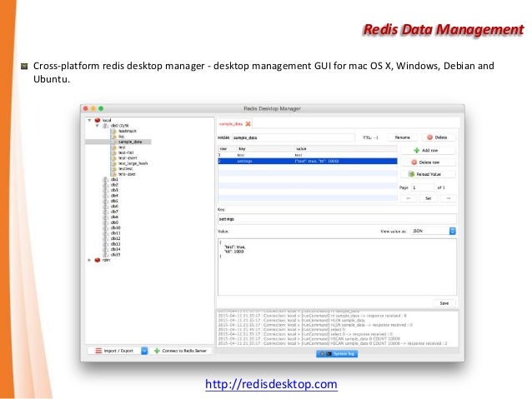Click the green plus icon on Add row
This screenshot has width=532, height=399.
click(x=417, y=150)
